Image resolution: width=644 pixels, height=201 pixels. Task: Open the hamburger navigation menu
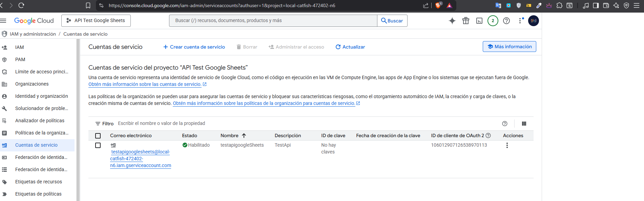pyautogui.click(x=3, y=21)
